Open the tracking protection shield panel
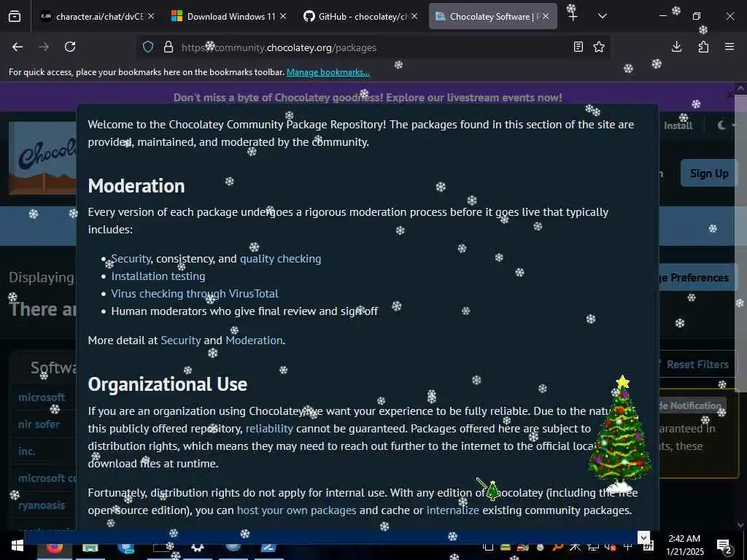Viewport: 747px width, 560px height. click(x=148, y=47)
